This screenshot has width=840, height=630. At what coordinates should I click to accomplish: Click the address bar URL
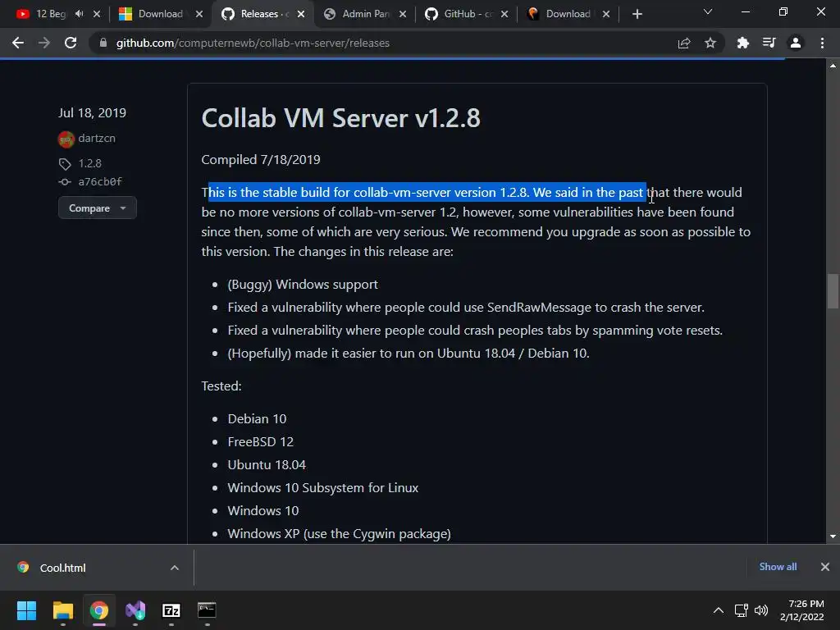click(x=253, y=43)
